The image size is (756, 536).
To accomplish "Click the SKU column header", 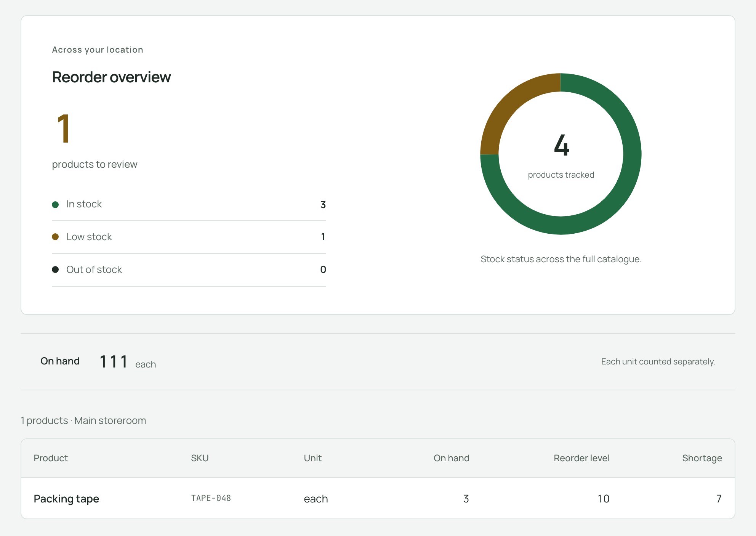I will coord(200,458).
